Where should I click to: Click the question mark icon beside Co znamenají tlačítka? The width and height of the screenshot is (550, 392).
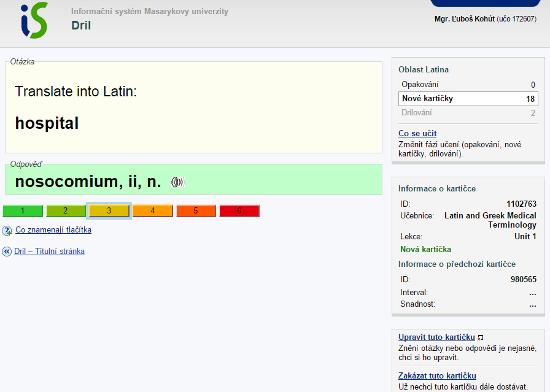click(x=7, y=231)
